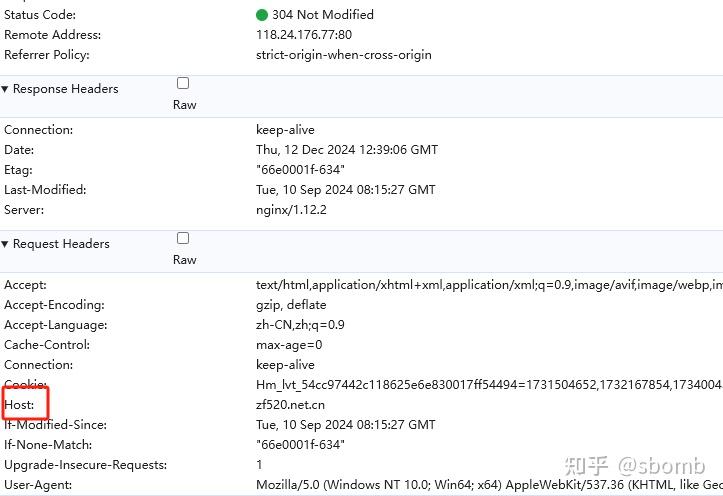Select the nginx/1.12.2 server value
This screenshot has width=723, height=496.
[291, 210]
